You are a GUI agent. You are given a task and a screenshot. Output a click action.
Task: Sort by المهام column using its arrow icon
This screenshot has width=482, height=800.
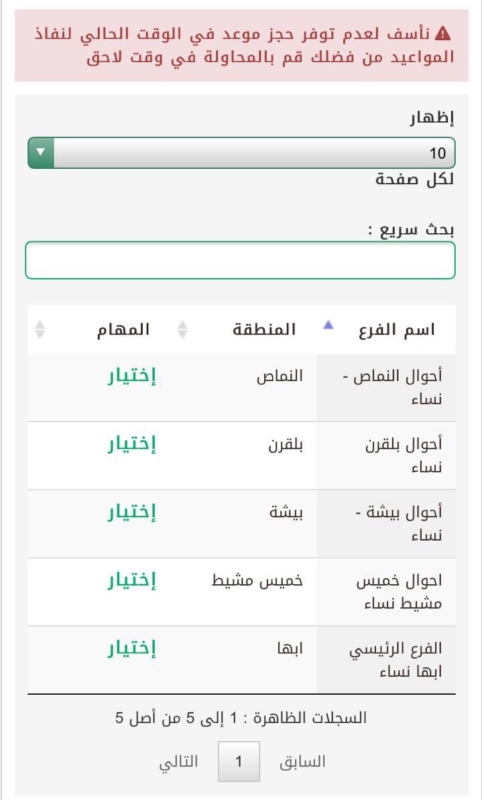click(40, 330)
